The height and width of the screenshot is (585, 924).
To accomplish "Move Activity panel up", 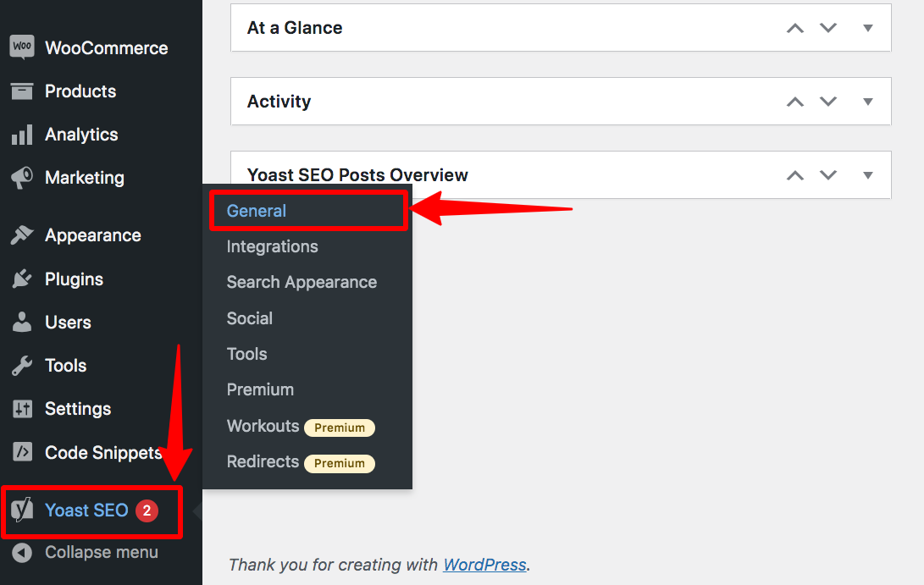I will 794,102.
